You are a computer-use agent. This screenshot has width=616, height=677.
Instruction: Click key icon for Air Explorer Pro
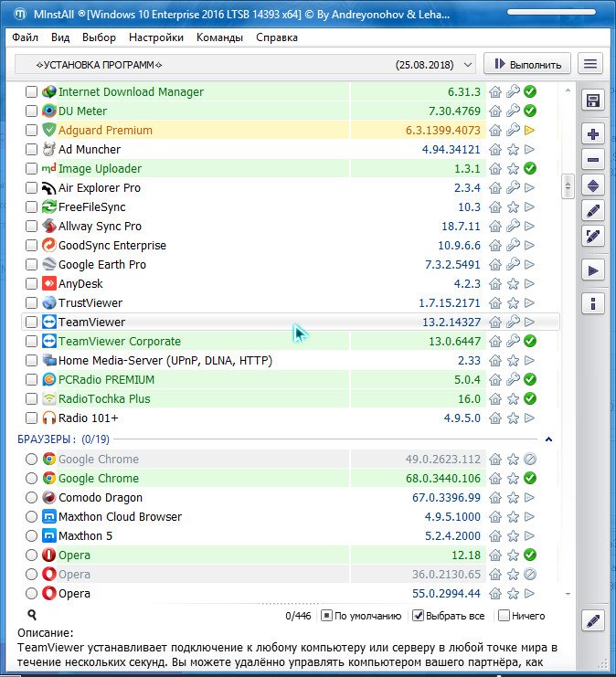tap(513, 188)
